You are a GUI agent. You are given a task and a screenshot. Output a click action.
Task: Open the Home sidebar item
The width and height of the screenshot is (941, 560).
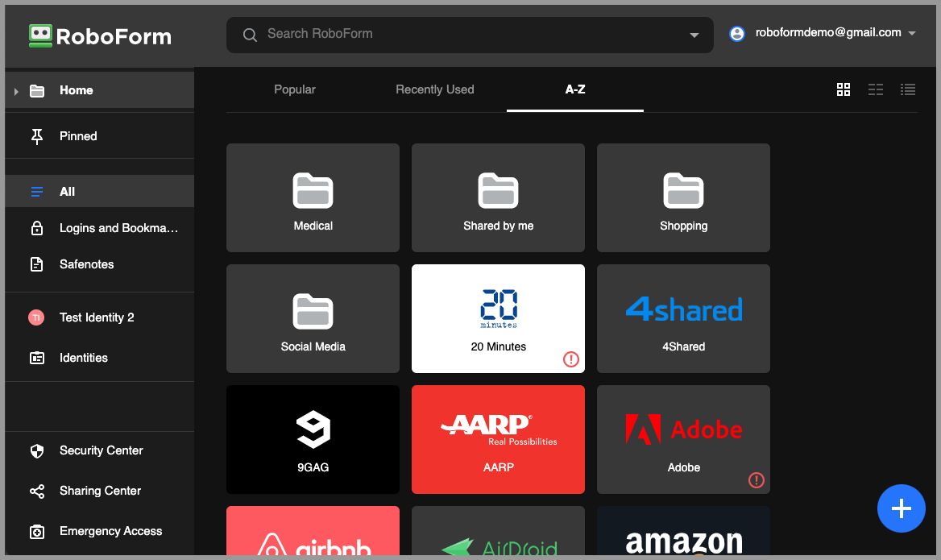pyautogui.click(x=100, y=90)
